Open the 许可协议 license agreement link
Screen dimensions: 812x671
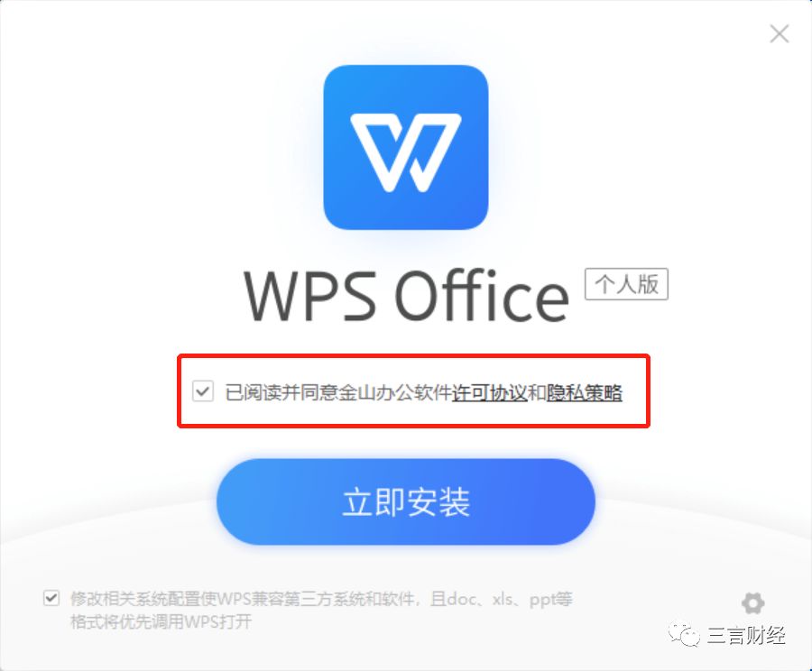pos(489,393)
